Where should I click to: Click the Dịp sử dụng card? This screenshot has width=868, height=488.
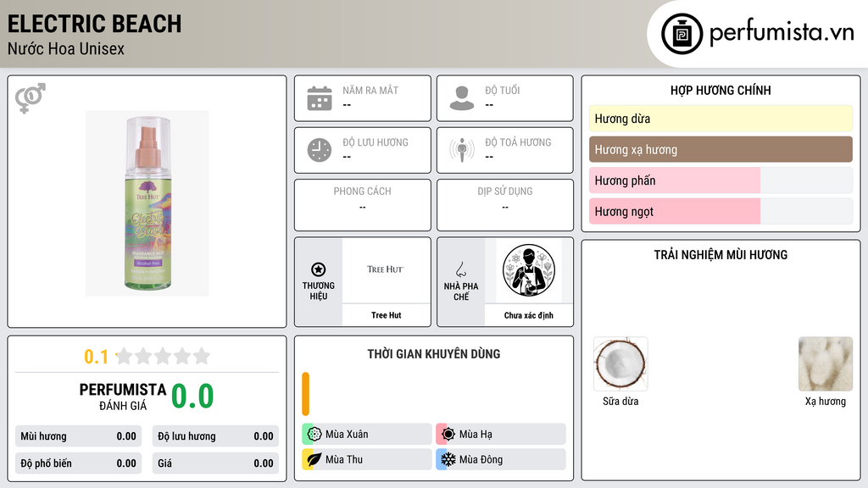[505, 205]
